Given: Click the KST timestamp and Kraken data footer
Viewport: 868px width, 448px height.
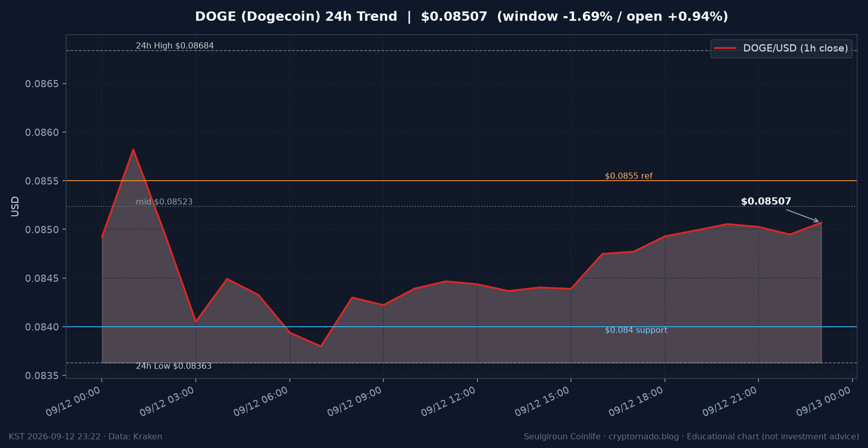Looking at the screenshot, I should click(86, 437).
